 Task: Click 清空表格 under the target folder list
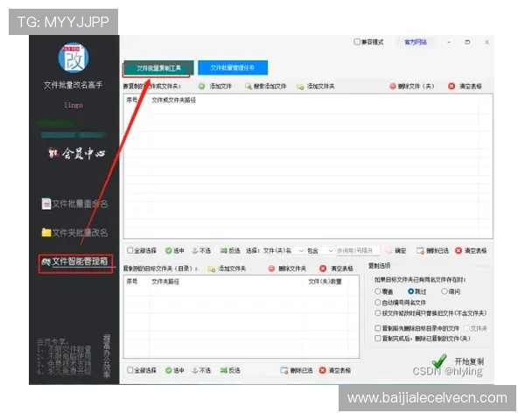coord(335,370)
